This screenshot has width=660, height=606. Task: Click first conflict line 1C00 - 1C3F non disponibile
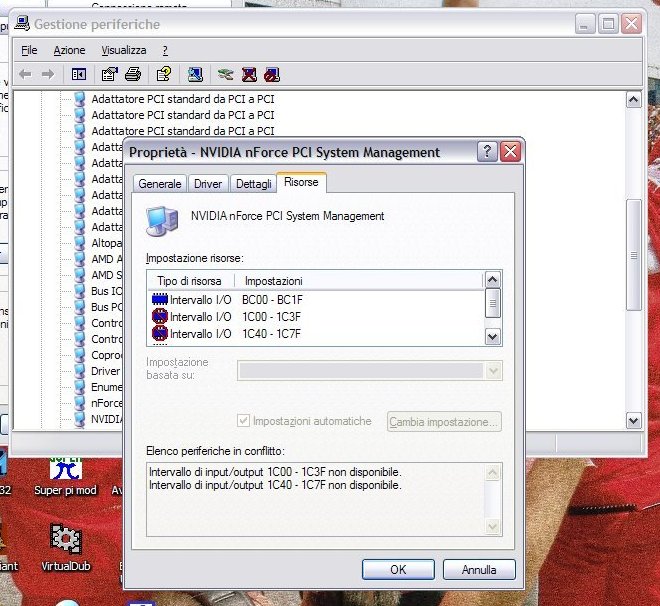[x=275, y=472]
